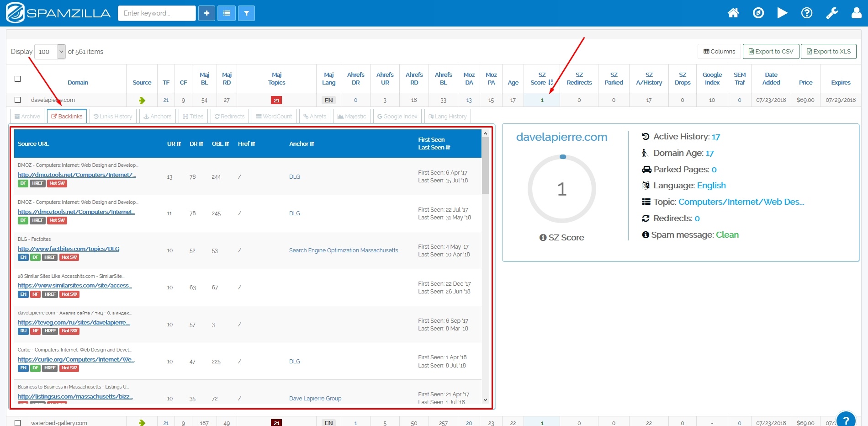Sort backlinks by UR column

click(174, 144)
